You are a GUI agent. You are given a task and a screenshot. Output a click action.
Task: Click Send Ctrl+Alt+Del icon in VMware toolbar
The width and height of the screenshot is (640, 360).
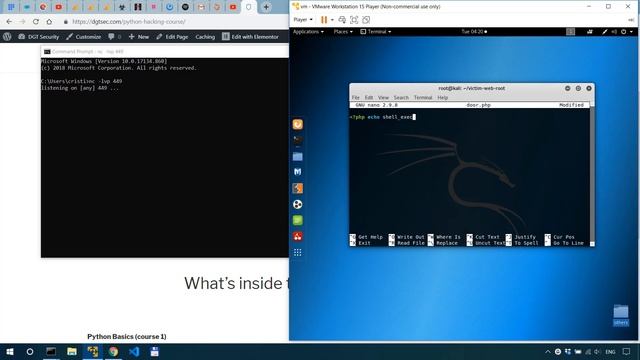click(x=342, y=20)
